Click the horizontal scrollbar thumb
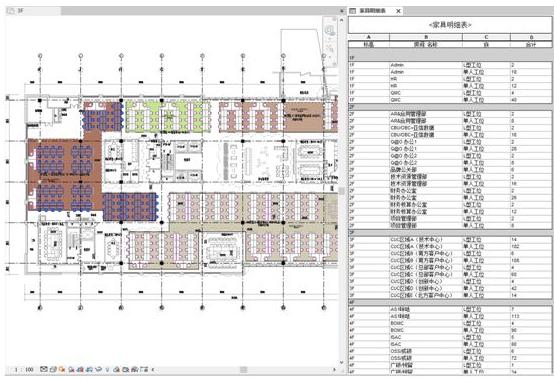The width and height of the screenshot is (554, 380). pyautogui.click(x=243, y=369)
